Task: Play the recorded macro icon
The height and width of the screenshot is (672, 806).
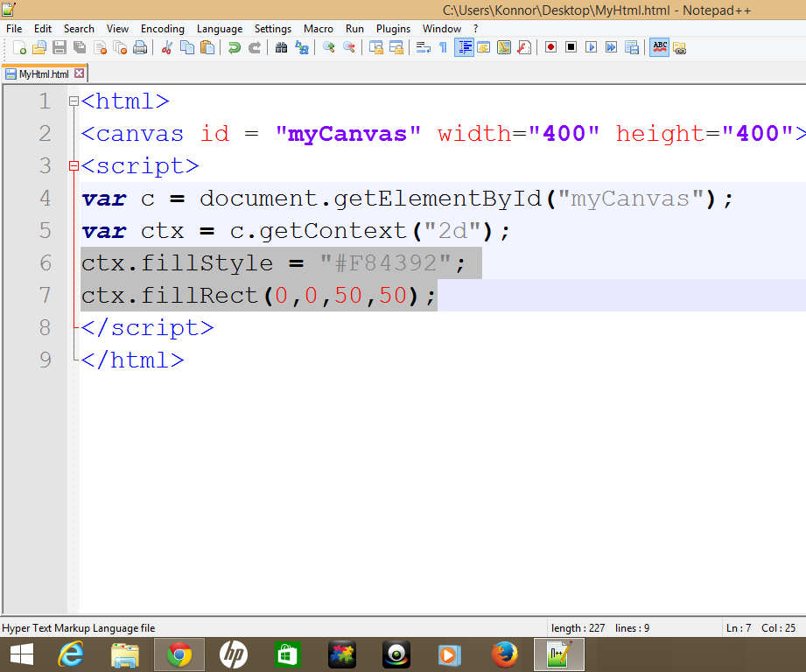Action: 591,47
